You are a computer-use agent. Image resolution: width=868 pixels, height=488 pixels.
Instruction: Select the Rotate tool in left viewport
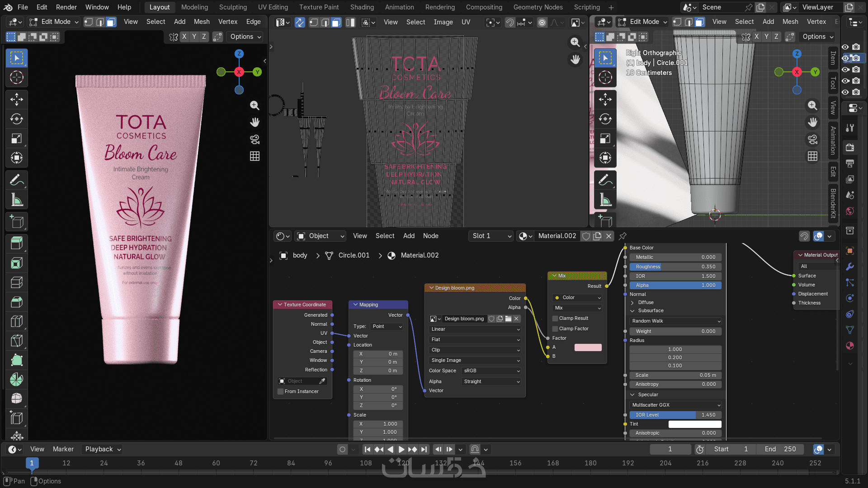[17, 119]
